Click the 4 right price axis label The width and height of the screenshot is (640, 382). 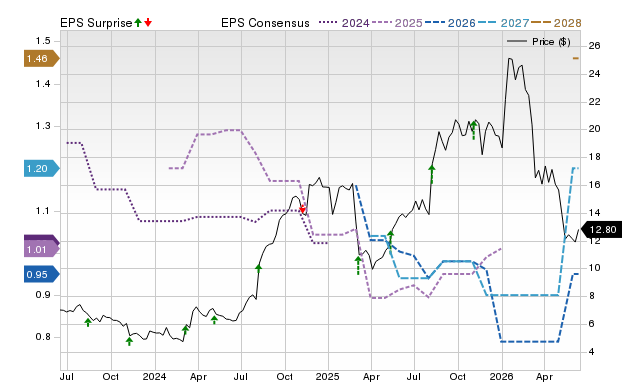coord(591,351)
